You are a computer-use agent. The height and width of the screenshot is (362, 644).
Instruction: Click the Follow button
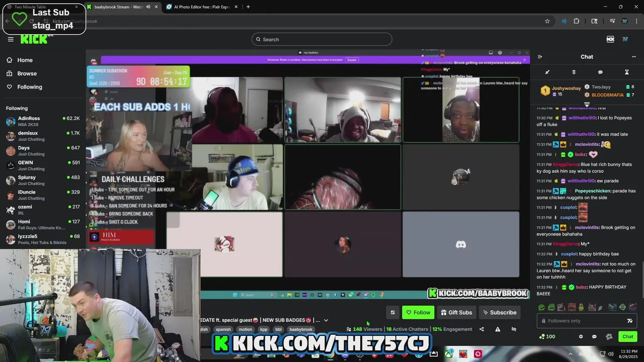(418, 312)
